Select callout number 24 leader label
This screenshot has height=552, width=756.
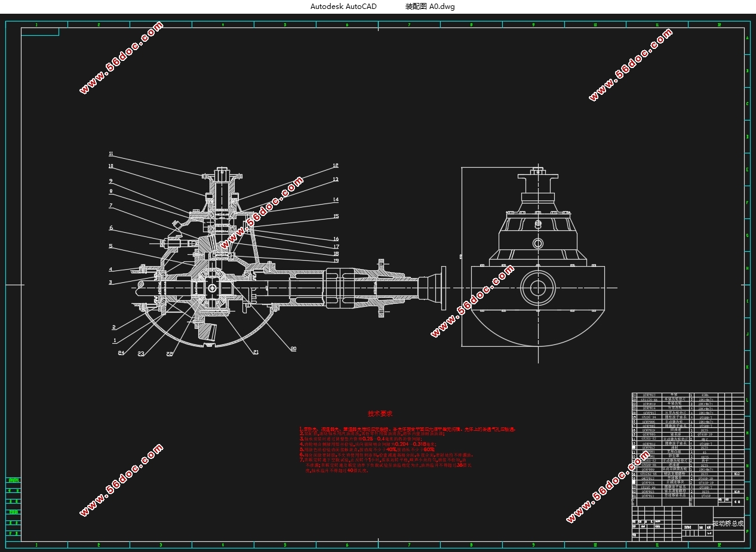point(121,353)
